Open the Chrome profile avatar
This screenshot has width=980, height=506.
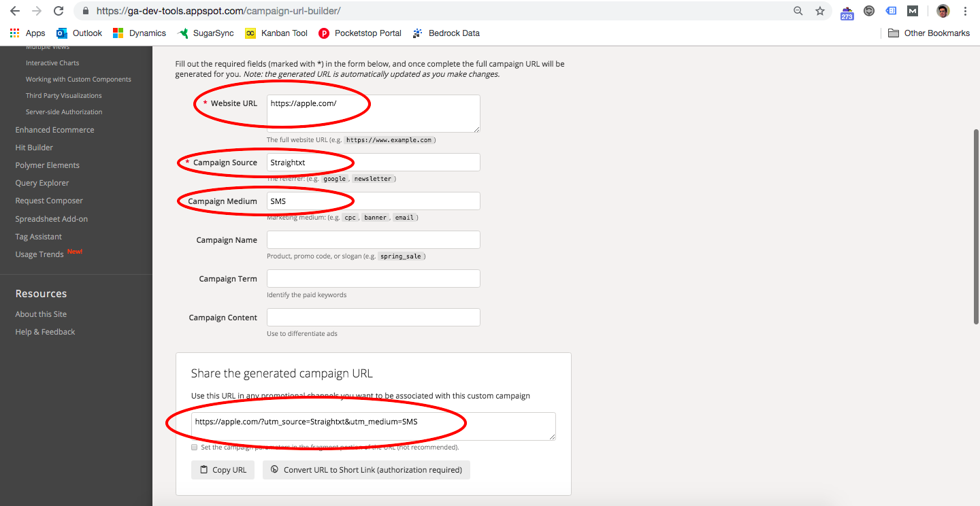(942, 11)
